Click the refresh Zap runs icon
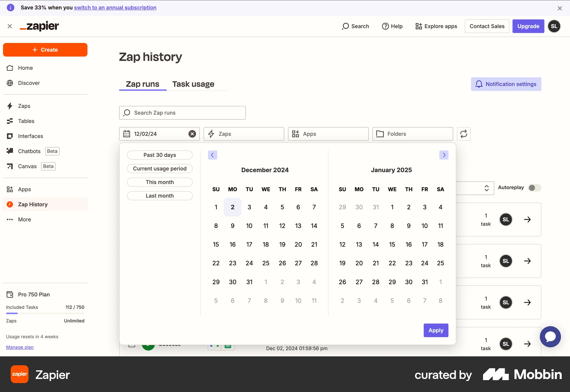This screenshot has width=570, height=392. click(463, 134)
